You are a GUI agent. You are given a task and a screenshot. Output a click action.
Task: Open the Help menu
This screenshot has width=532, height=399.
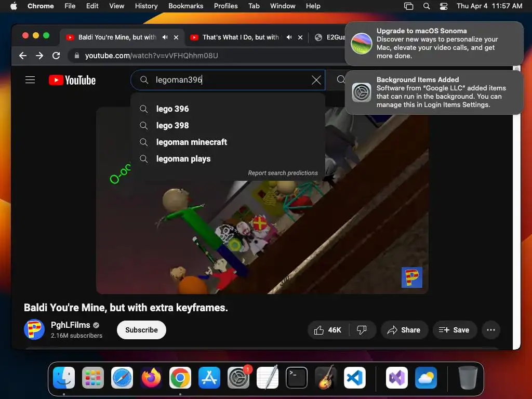(x=313, y=6)
